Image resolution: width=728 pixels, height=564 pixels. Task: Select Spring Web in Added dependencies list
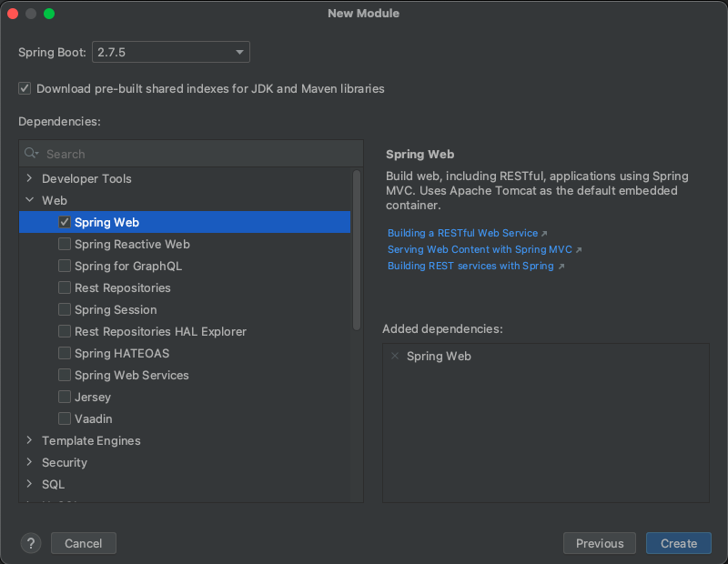(439, 356)
